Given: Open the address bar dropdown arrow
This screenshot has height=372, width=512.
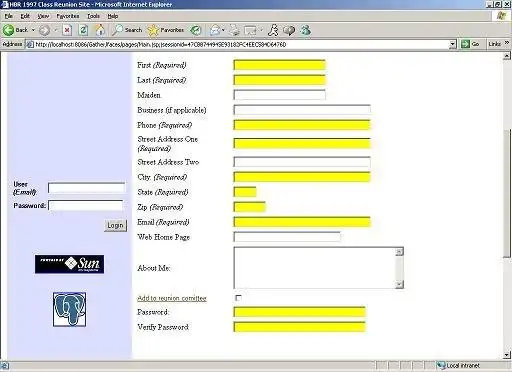Looking at the screenshot, I should [x=453, y=44].
